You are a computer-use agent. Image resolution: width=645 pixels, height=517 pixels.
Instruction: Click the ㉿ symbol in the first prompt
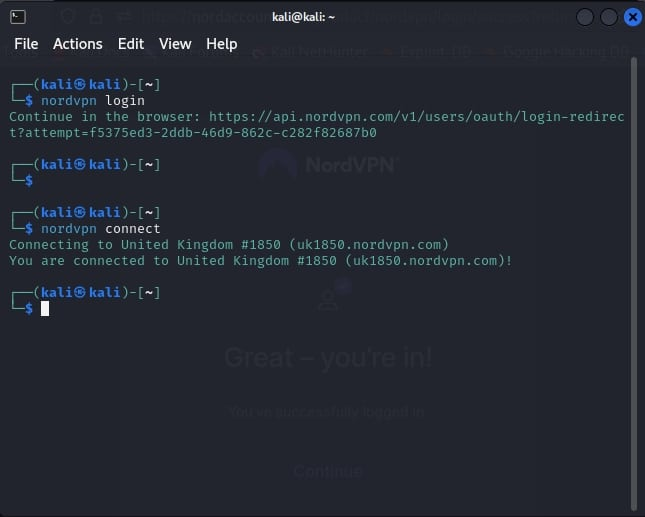pos(80,85)
